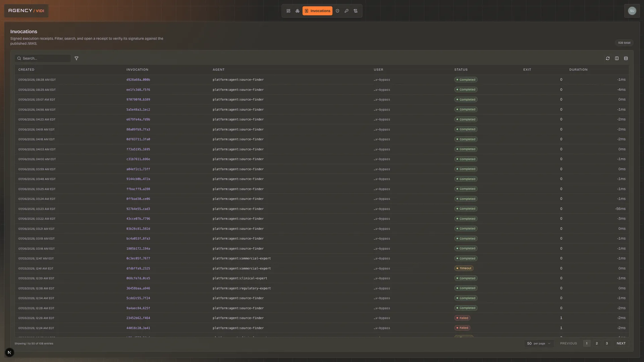Open the filter funnel icon beside the search box
This screenshot has width=644, height=362.
click(76, 58)
